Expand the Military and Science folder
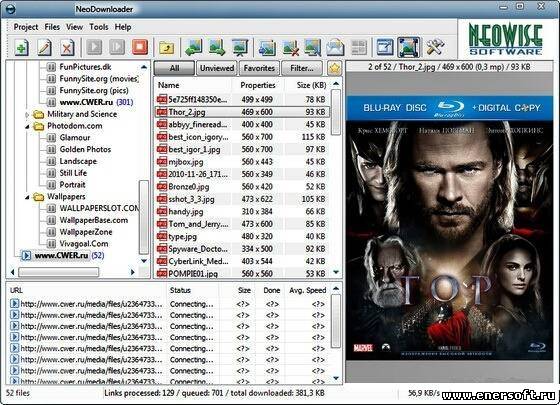This screenshot has width=560, height=405. (x=27, y=114)
